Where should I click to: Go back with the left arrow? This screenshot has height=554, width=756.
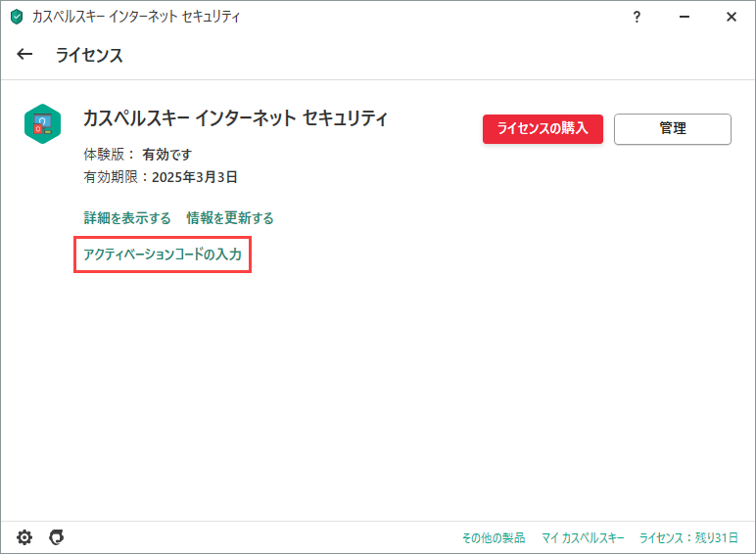coord(24,55)
